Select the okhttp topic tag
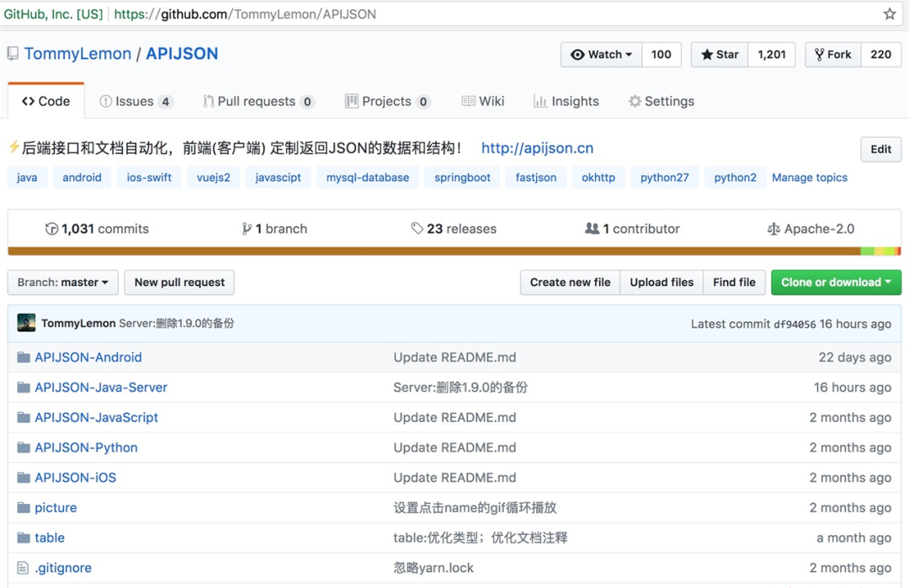 (598, 177)
